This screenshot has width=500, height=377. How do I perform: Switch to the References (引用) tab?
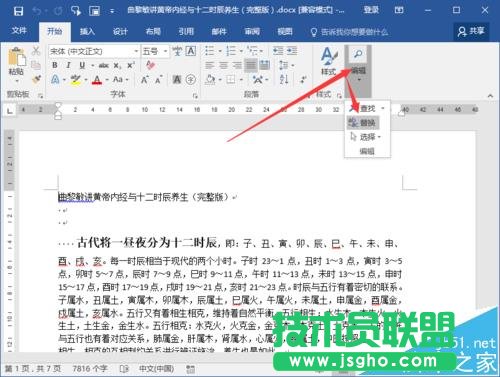point(186,32)
